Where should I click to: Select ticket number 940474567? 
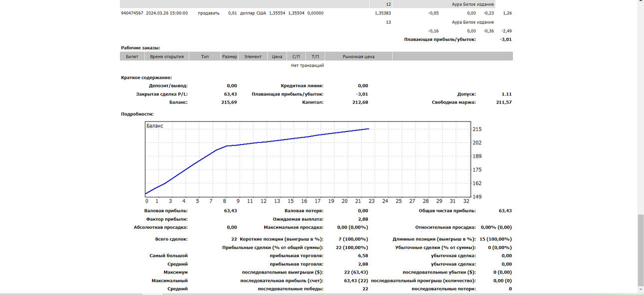point(132,13)
